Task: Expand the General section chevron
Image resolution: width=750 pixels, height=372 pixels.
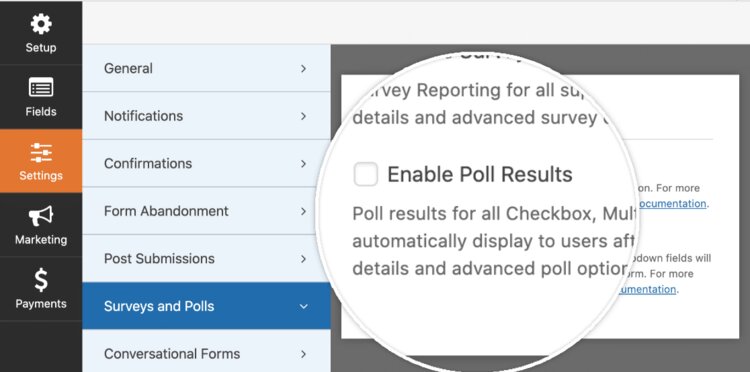Action: click(x=303, y=68)
